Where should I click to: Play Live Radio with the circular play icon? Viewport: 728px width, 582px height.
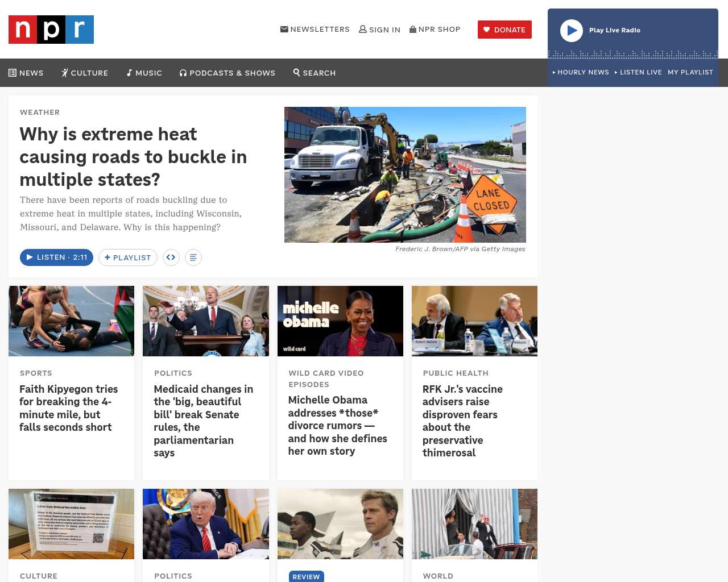[572, 31]
